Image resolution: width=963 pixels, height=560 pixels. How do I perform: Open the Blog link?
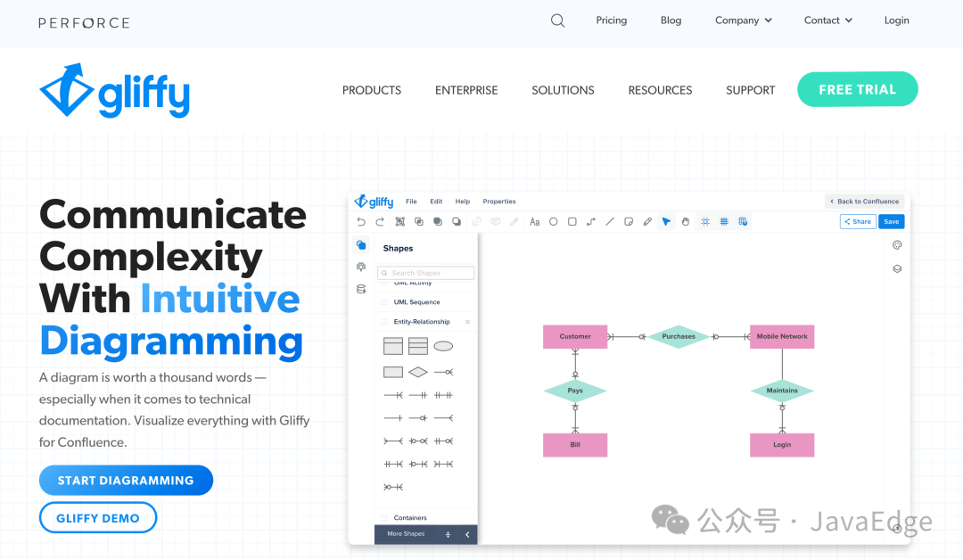[671, 21]
